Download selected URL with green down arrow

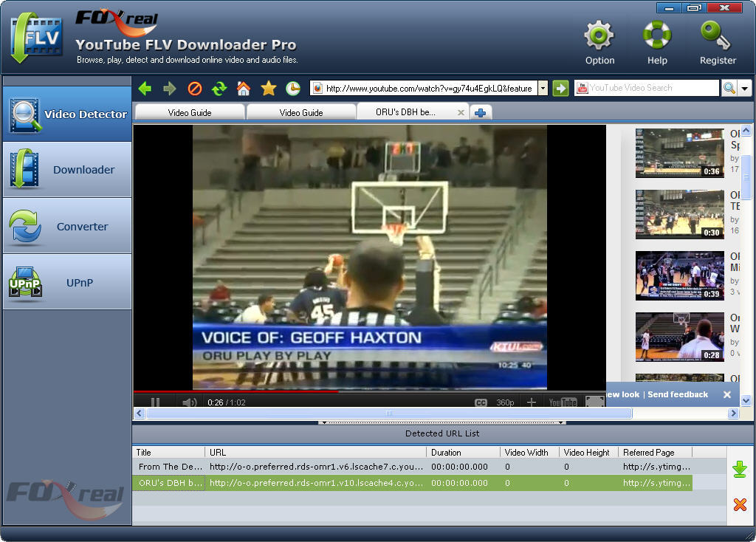(740, 469)
